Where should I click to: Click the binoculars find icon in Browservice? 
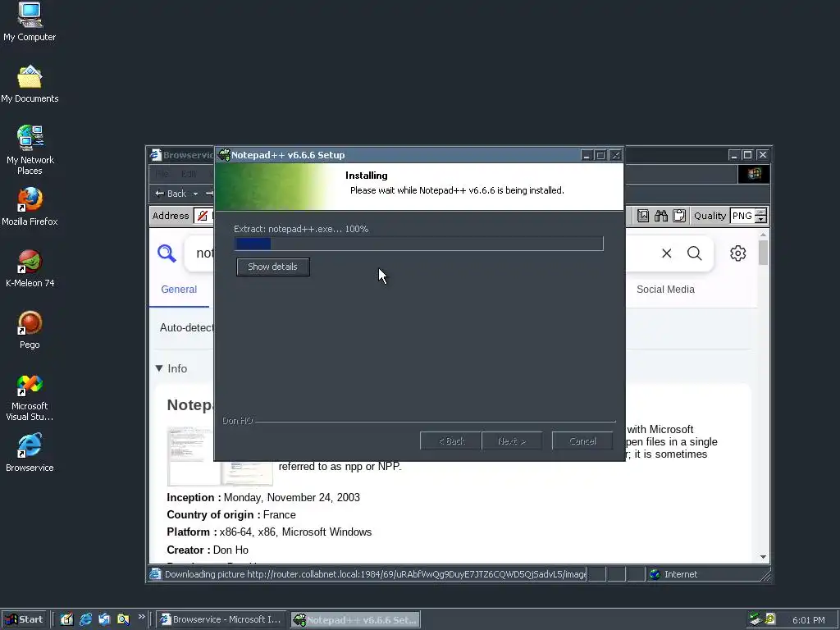coord(661,216)
